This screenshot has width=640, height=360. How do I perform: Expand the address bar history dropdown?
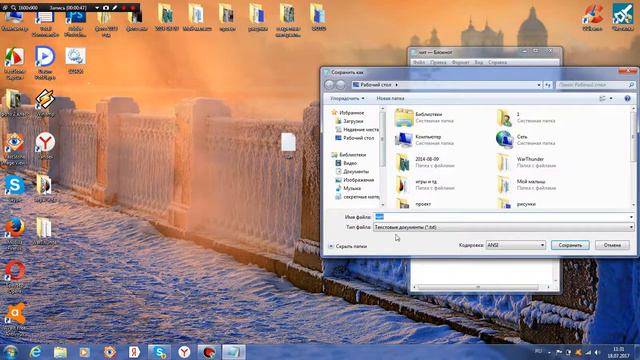coord(539,85)
